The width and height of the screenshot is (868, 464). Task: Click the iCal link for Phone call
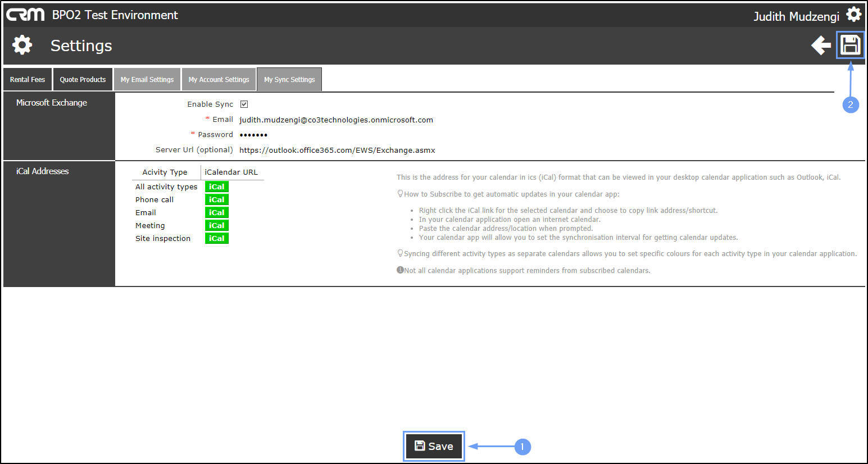217,199
